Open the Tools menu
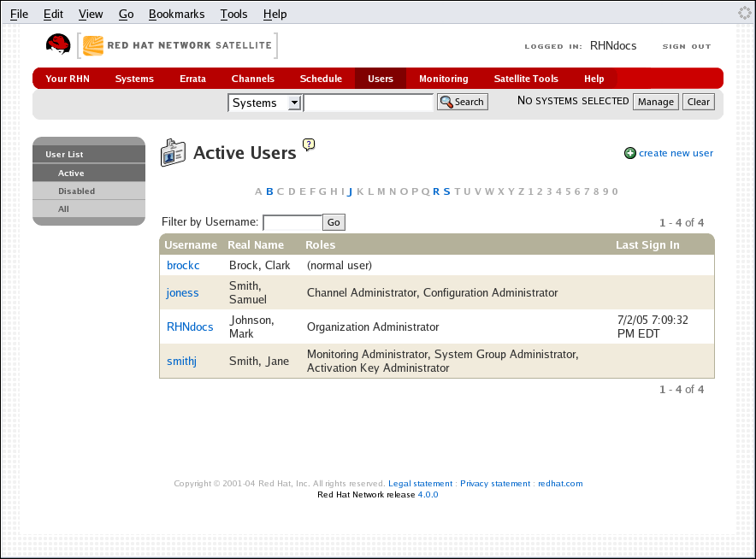 coord(233,14)
